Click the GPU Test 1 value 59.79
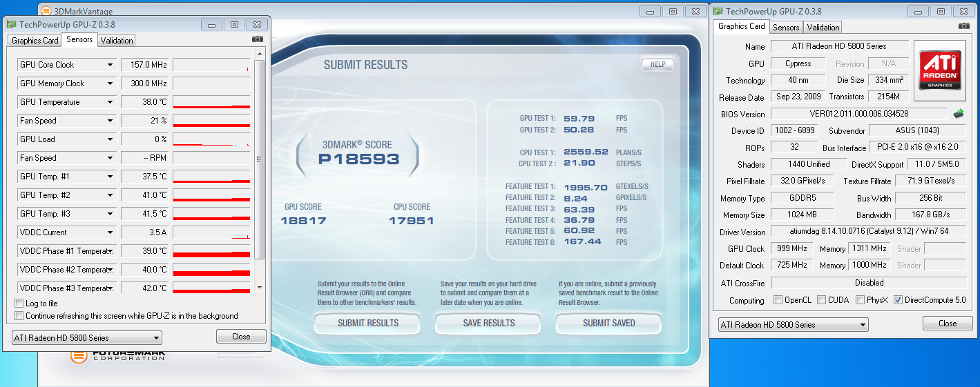The width and height of the screenshot is (980, 387). click(x=579, y=119)
